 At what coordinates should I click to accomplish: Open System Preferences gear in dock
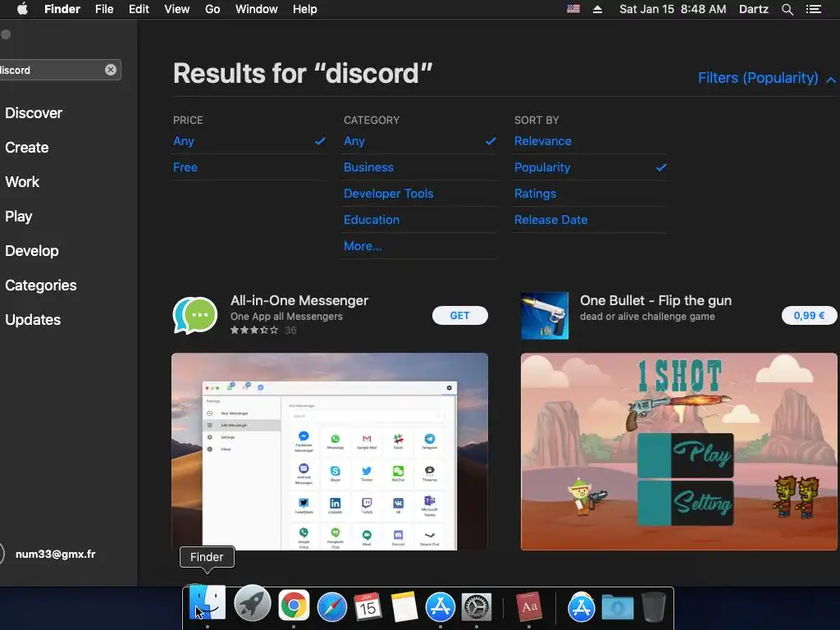[x=477, y=606]
